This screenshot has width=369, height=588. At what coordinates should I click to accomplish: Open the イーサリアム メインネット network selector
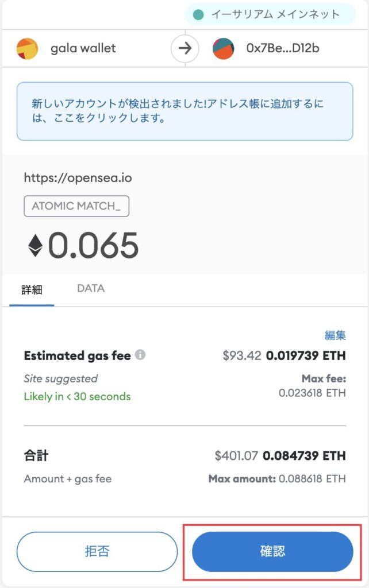270,14
